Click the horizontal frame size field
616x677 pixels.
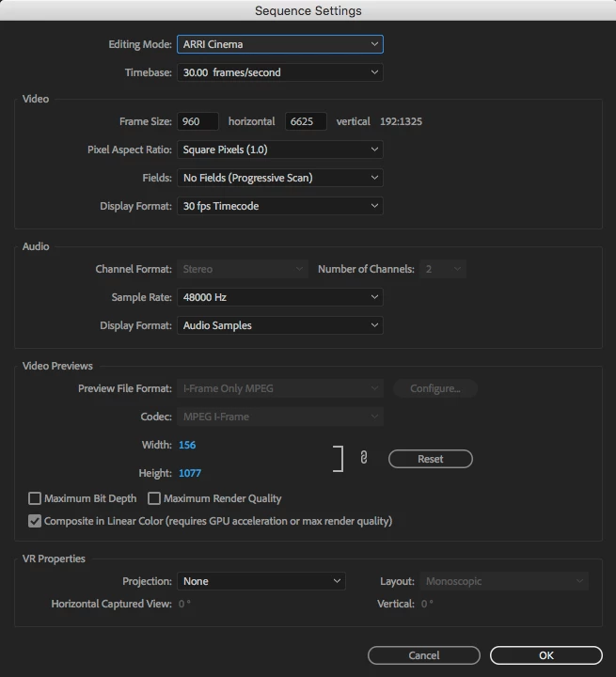[x=197, y=121]
